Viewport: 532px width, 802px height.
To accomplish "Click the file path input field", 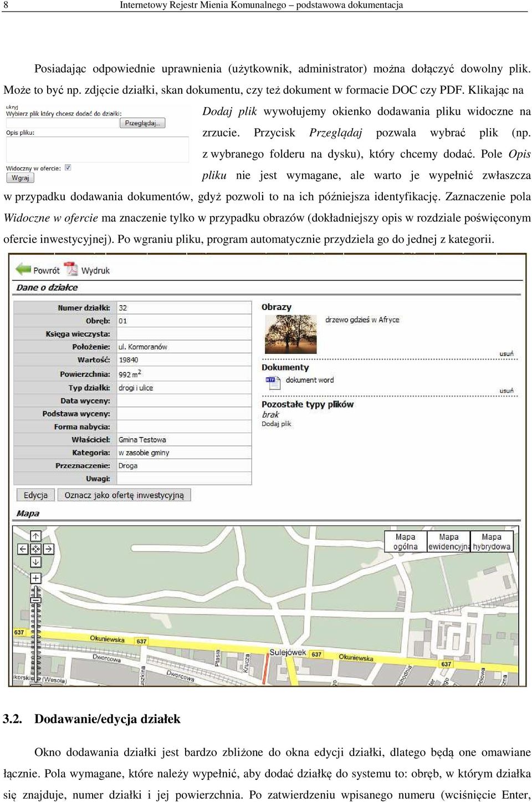I will pyautogui.click(x=62, y=123).
